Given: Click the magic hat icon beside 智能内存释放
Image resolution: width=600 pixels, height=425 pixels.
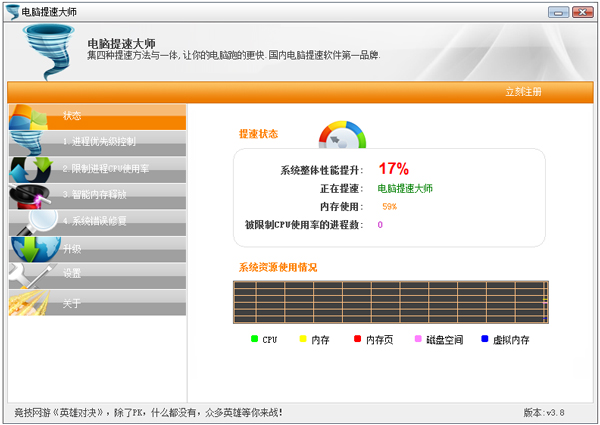Looking at the screenshot, I should click(x=30, y=196).
